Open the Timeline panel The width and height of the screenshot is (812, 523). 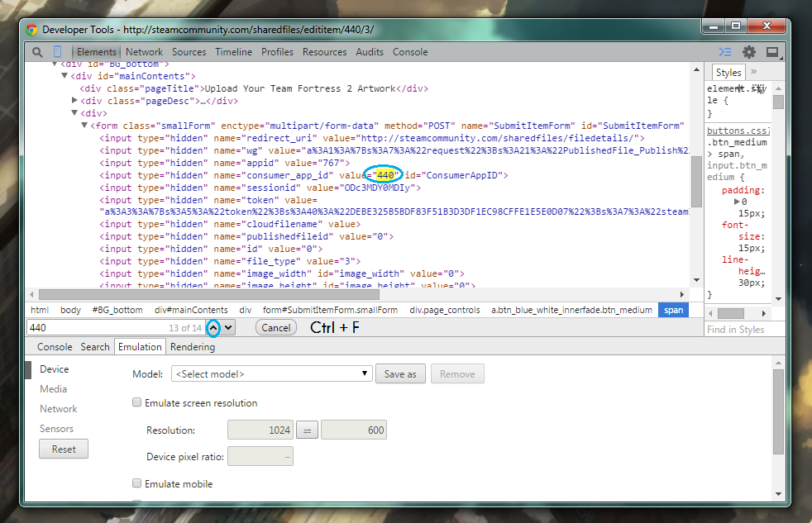click(x=233, y=52)
